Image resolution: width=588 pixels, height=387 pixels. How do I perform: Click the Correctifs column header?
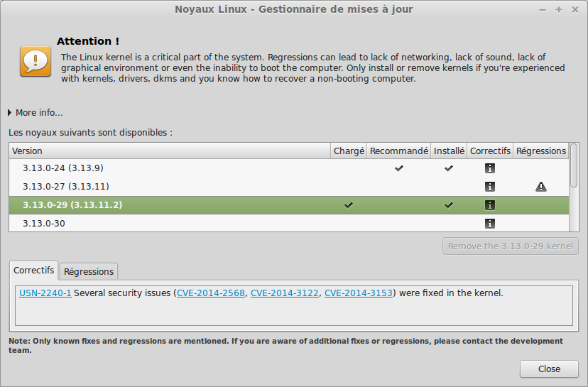tap(490, 151)
